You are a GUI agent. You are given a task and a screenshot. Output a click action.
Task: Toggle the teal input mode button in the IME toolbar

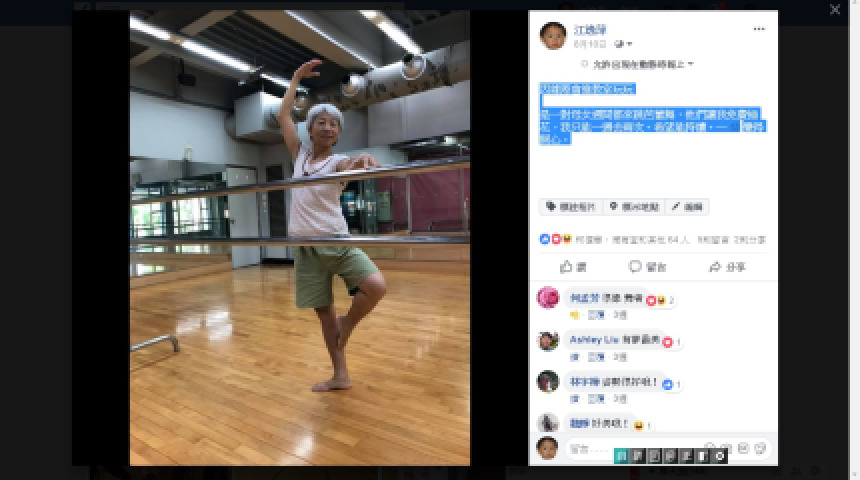[x=621, y=456]
